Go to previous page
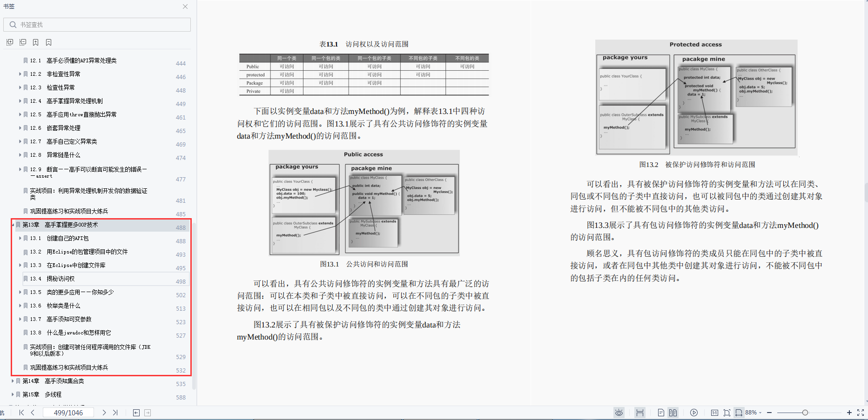Image resolution: width=868 pixels, height=420 pixels. click(x=33, y=413)
